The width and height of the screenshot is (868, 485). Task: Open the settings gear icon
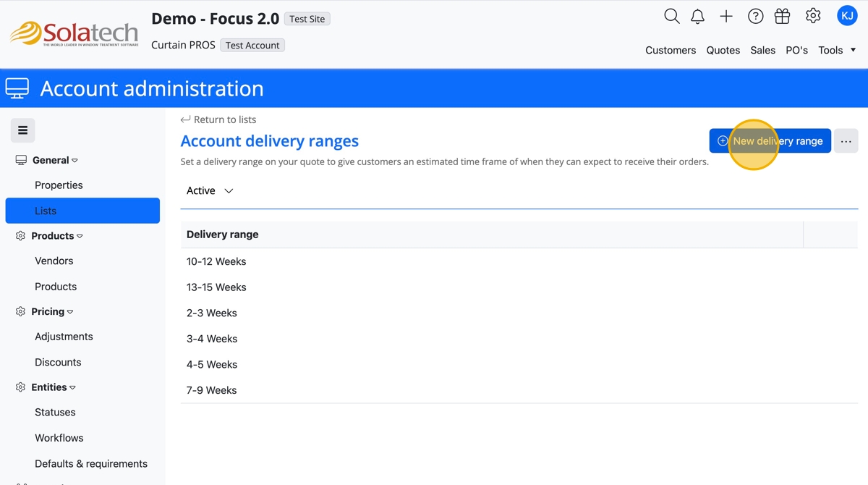pyautogui.click(x=813, y=16)
